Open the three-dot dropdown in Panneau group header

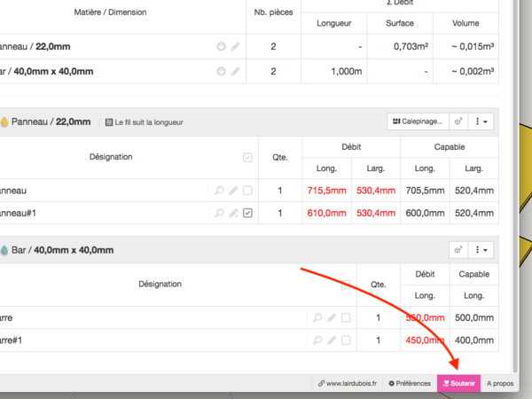(x=481, y=121)
